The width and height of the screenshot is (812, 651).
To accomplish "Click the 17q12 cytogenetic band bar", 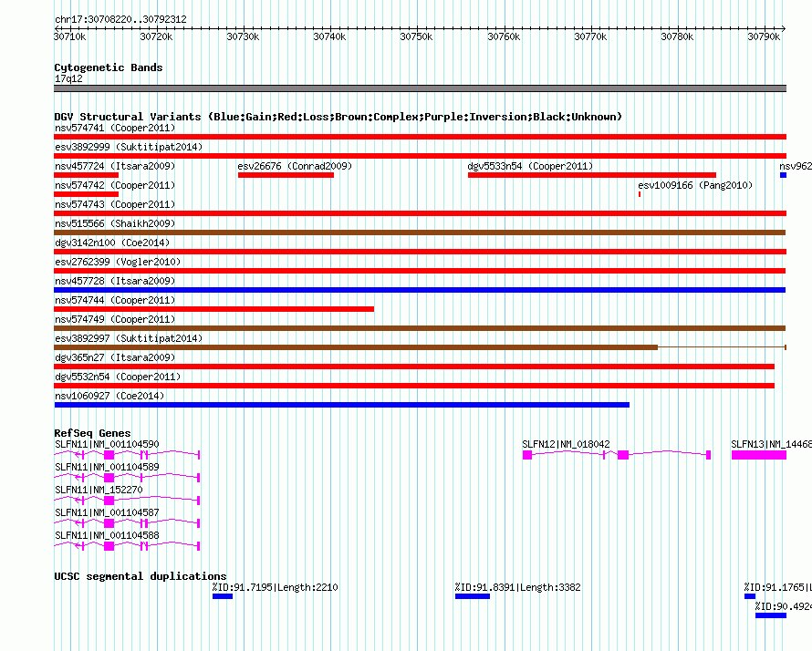I will (x=420, y=88).
